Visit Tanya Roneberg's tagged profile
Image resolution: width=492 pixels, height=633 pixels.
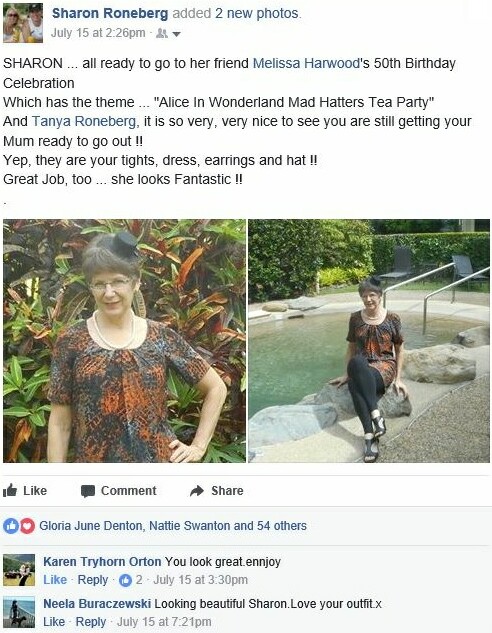point(84,121)
